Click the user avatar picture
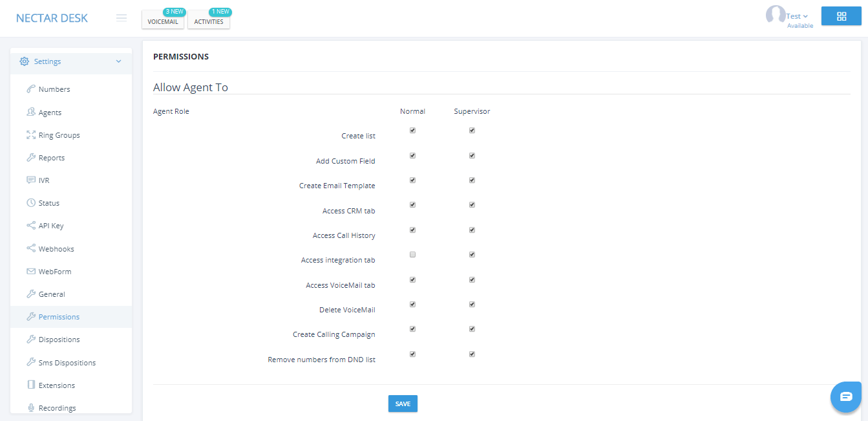 (x=776, y=16)
